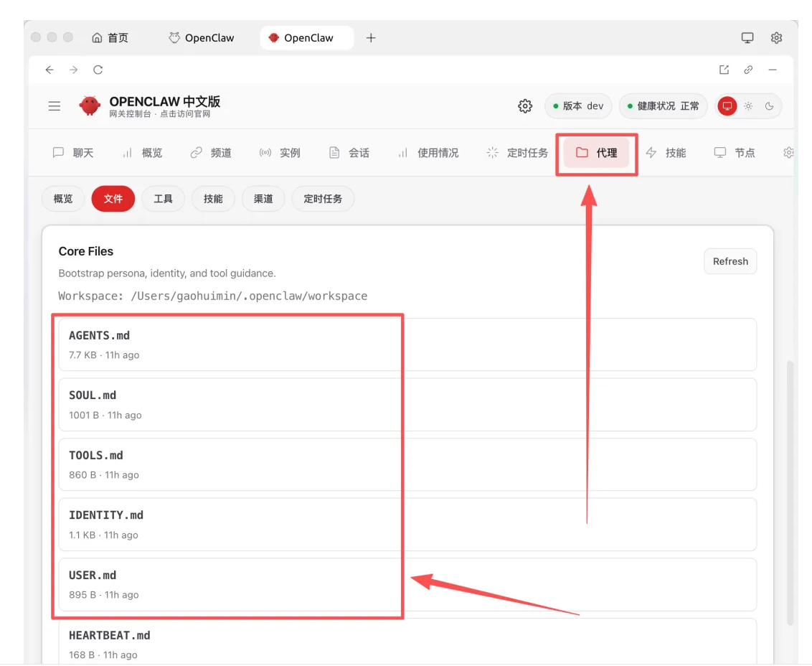Select the 渠道 sub-tab pill
The width and height of the screenshot is (812, 666).
click(x=263, y=199)
